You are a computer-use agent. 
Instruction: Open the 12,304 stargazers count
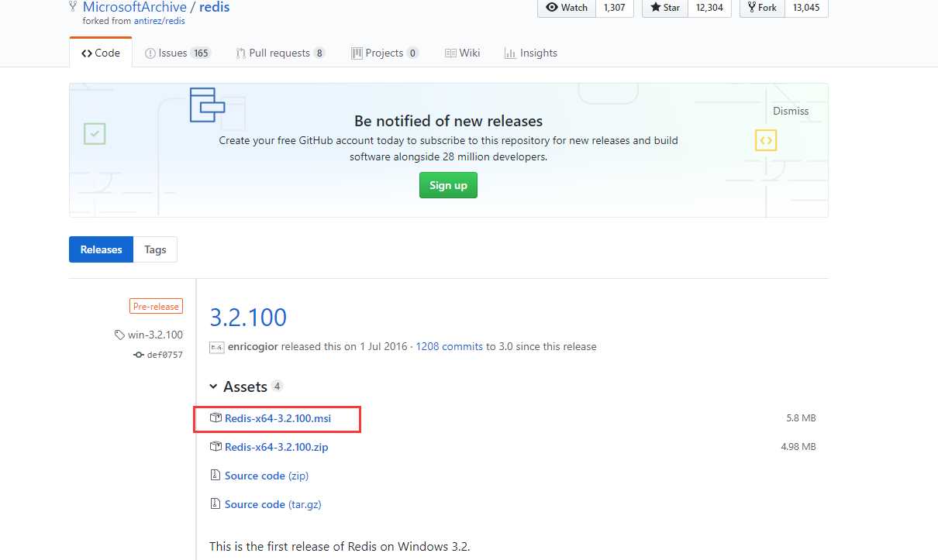(709, 7)
